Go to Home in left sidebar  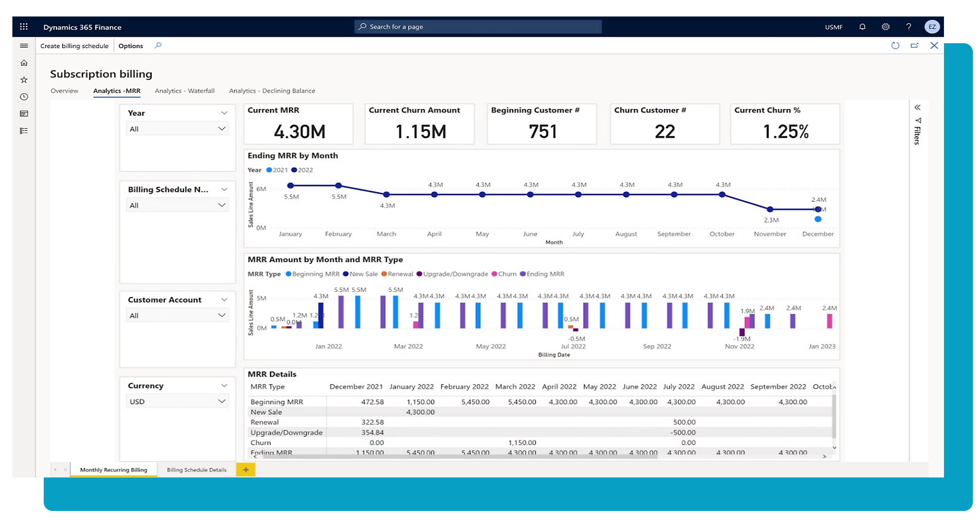tap(24, 63)
